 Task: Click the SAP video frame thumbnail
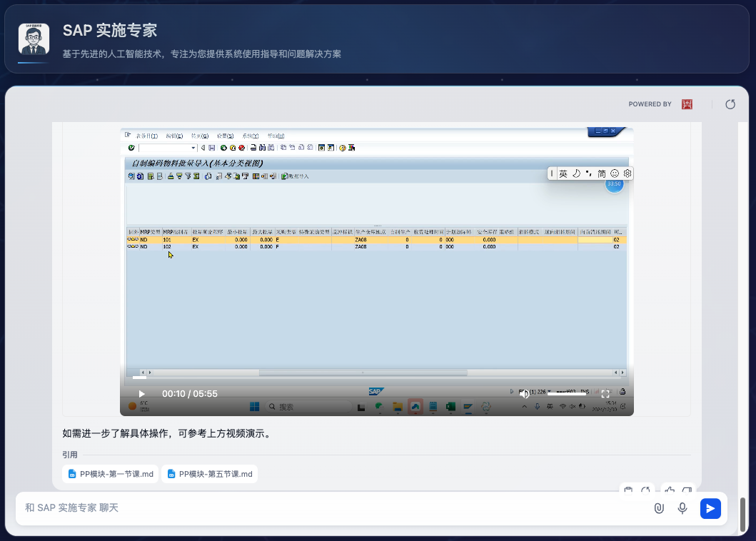[x=376, y=271]
